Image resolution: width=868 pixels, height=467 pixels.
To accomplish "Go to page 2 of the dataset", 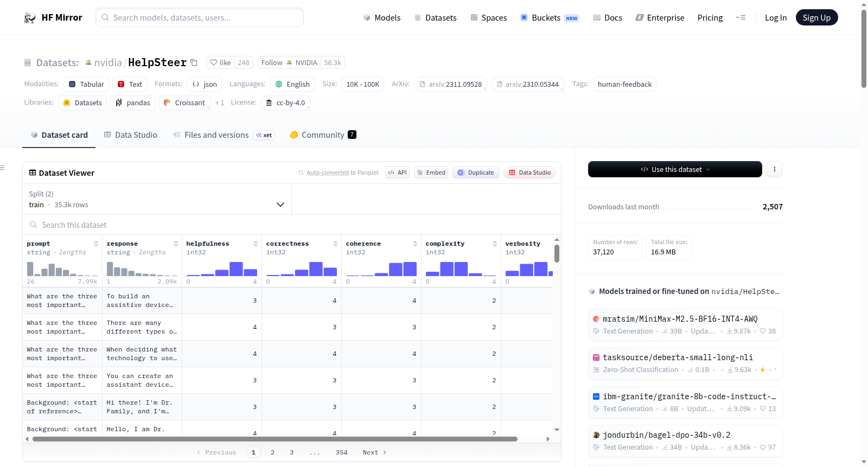I will 272,452.
